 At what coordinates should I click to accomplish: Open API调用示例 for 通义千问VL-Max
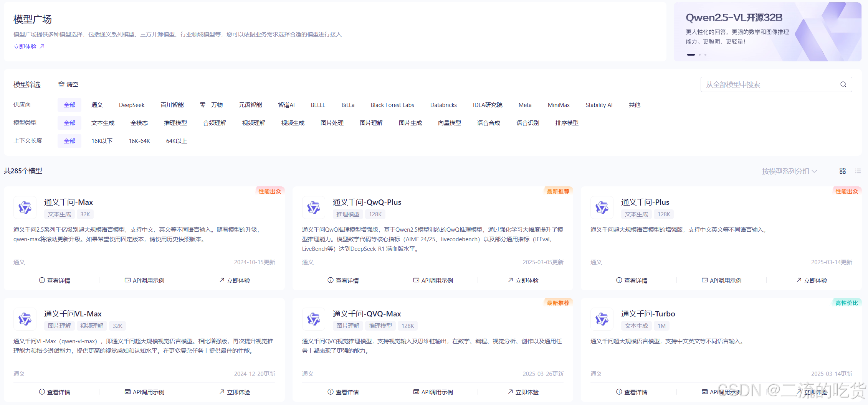coord(144,392)
